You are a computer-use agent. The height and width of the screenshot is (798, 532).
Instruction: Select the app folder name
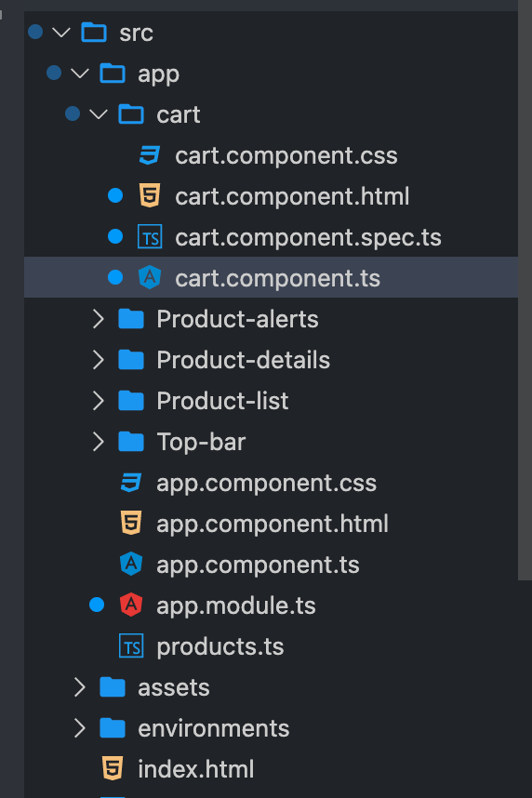pyautogui.click(x=158, y=75)
